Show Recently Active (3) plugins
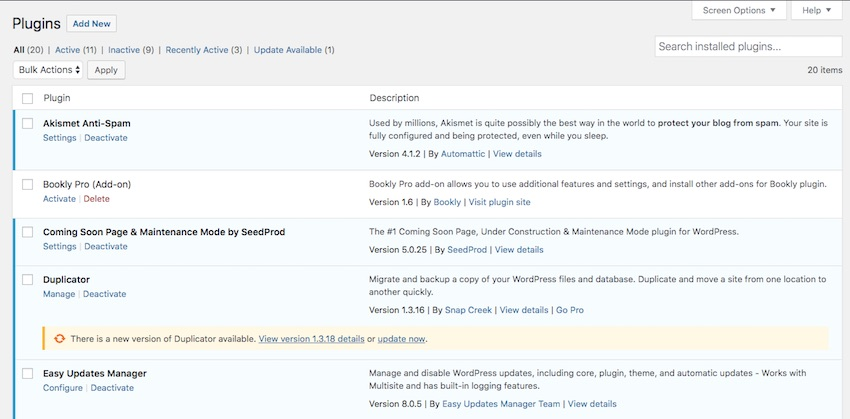This screenshot has width=850, height=419. pos(204,50)
